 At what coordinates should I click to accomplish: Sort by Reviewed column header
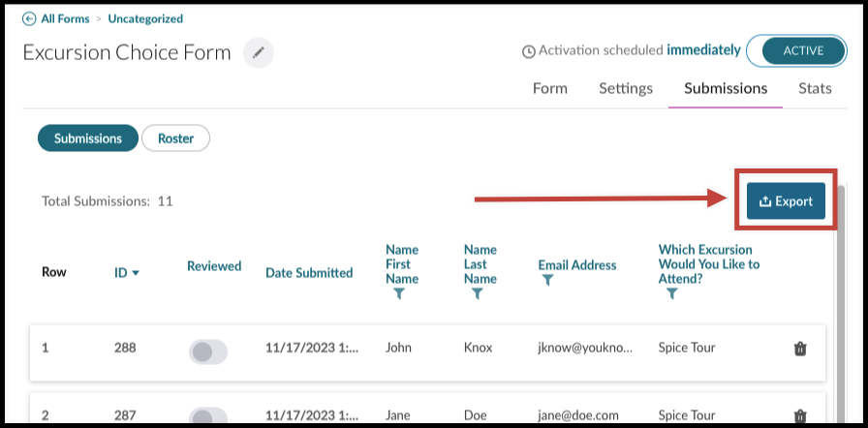coord(214,266)
